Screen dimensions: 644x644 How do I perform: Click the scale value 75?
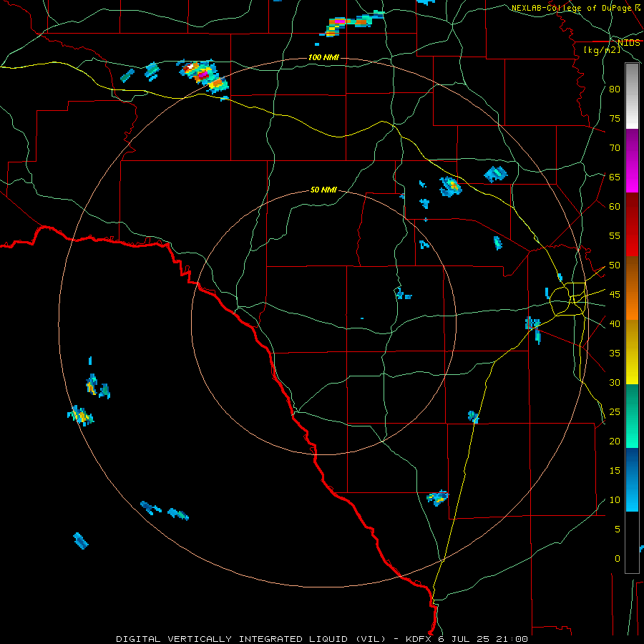coord(615,118)
